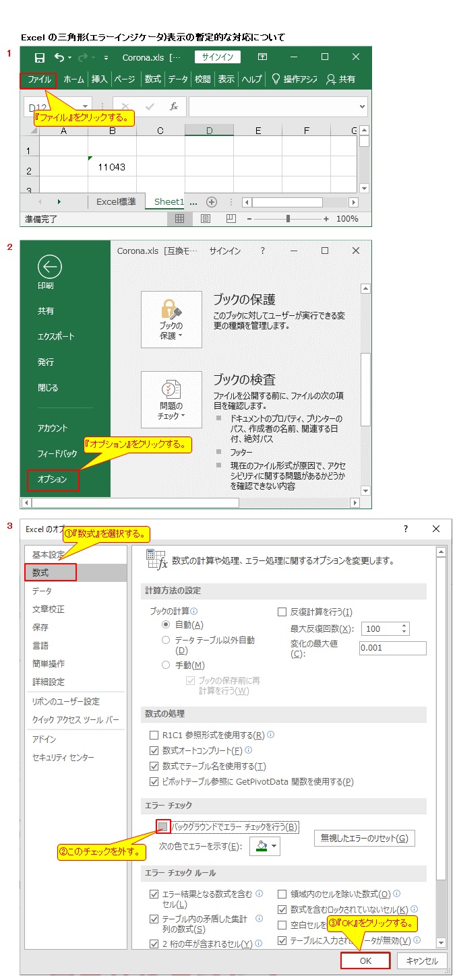Switch to Normal view icon in status bar
Screen dimensions: 457x980
coord(179,219)
